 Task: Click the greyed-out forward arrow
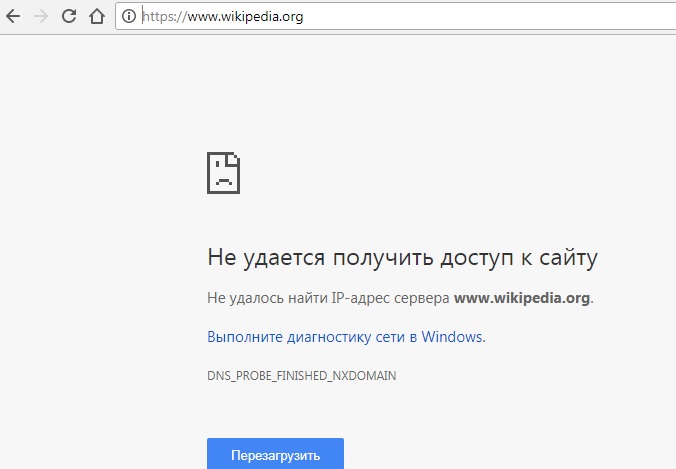click(41, 16)
